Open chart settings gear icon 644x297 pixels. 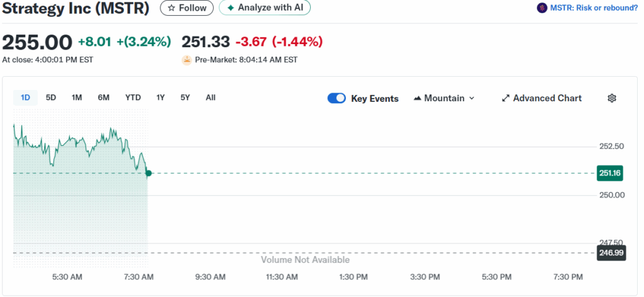coord(612,98)
